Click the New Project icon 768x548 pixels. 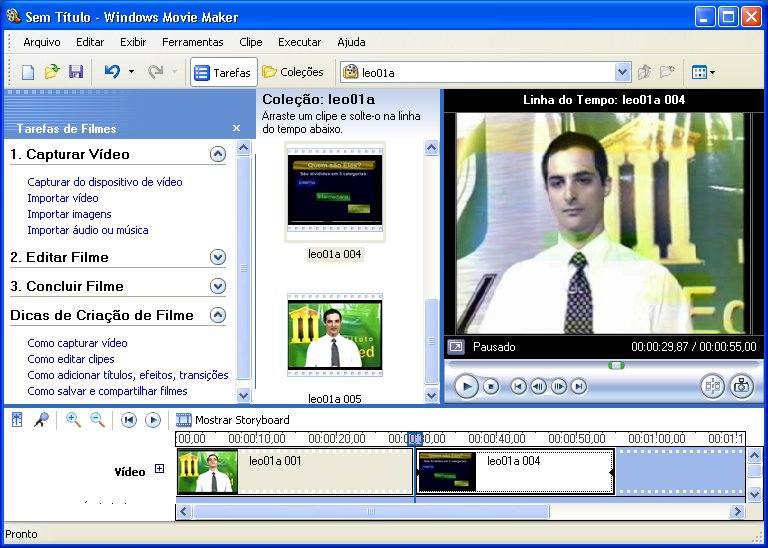point(28,72)
